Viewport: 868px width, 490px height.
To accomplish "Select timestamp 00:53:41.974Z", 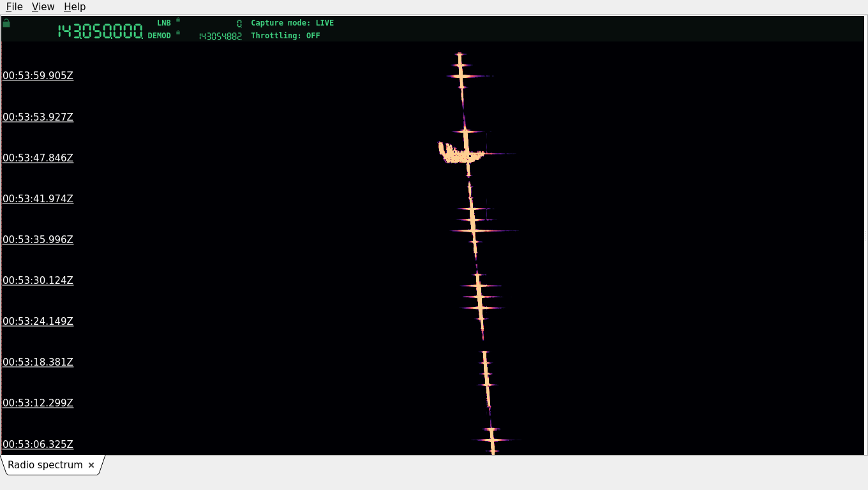I will [x=38, y=198].
